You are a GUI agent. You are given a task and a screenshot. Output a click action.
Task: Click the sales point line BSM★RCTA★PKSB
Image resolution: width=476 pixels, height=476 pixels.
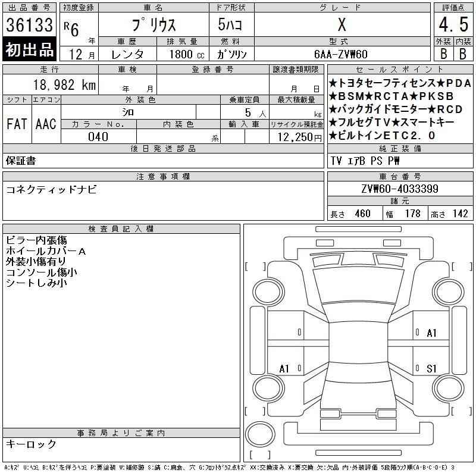tap(392, 96)
